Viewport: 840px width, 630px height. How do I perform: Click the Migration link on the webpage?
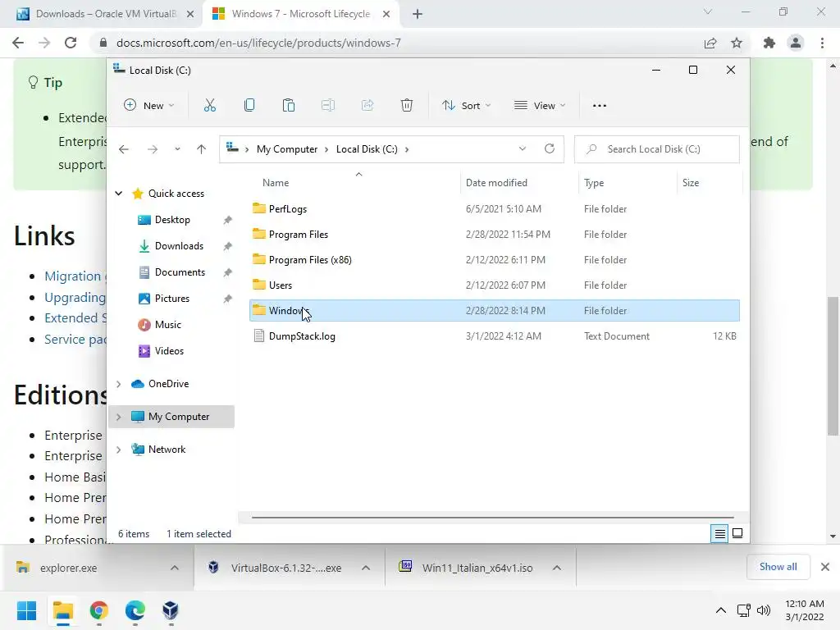73,276
